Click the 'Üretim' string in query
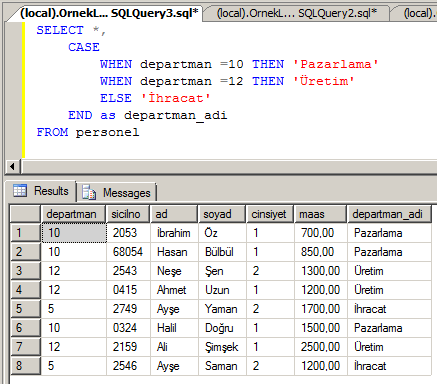The height and width of the screenshot is (384, 437). pos(323,81)
